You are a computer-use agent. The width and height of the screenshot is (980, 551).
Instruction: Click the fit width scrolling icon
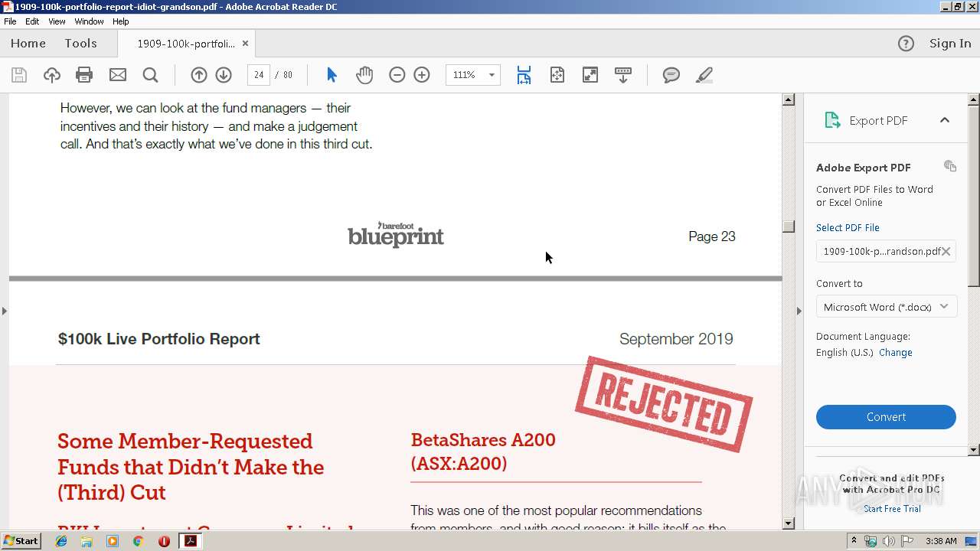(524, 75)
